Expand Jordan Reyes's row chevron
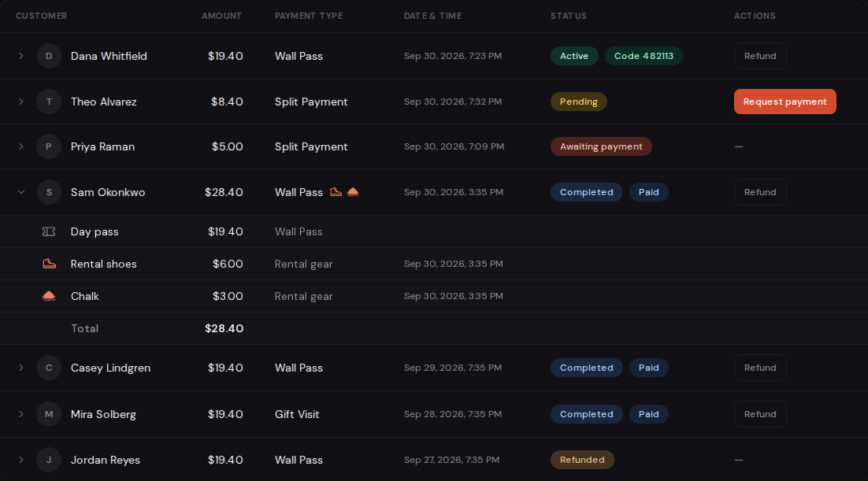868x481 pixels. [x=21, y=460]
